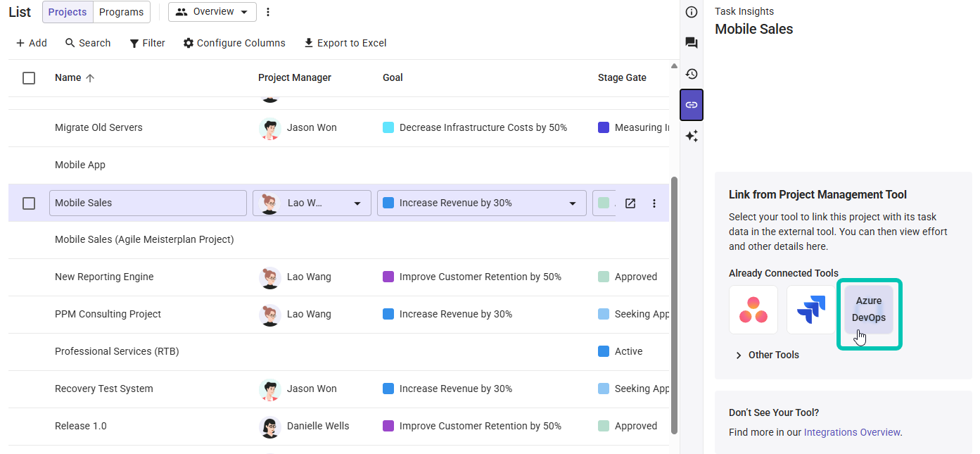This screenshot has height=454, width=980.
Task: Click the Asana tool logo
Action: 753,310
